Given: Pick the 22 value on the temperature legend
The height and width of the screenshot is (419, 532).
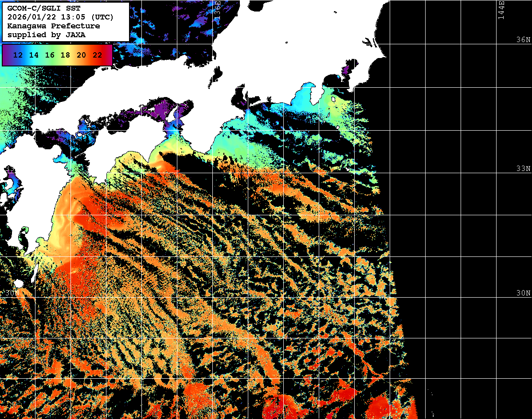Looking at the screenshot, I should 97,55.
